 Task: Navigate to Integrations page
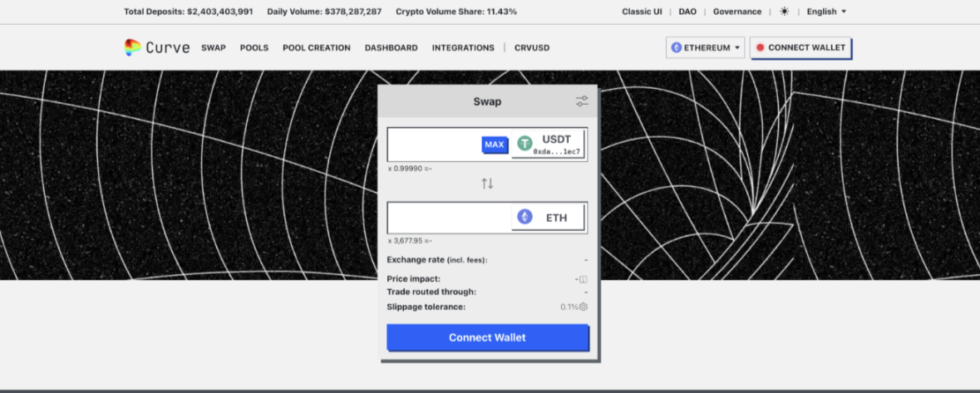(463, 48)
